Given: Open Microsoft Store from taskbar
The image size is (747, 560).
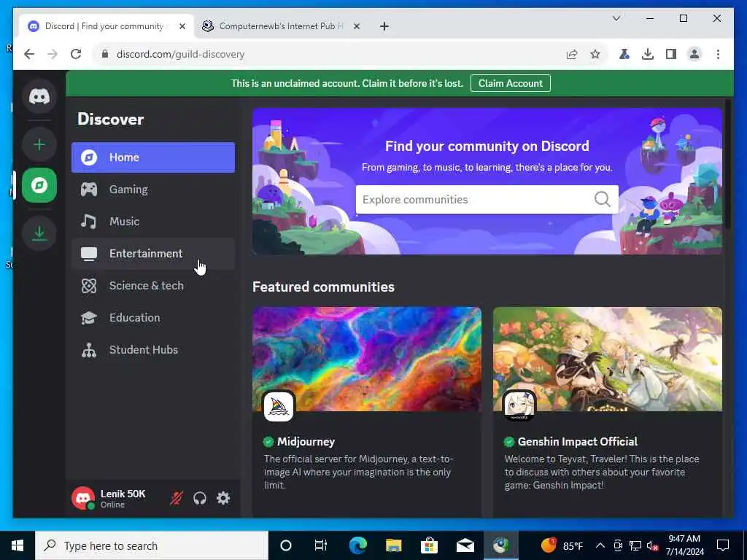Looking at the screenshot, I should tap(429, 545).
